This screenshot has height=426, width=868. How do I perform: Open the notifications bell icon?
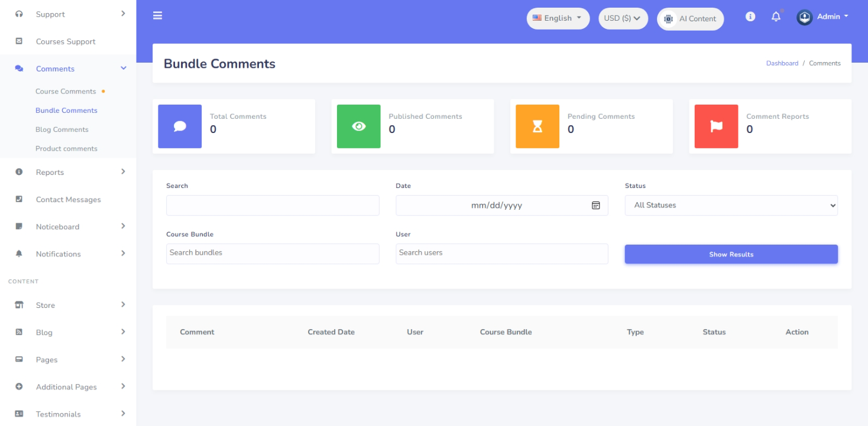pos(776,17)
